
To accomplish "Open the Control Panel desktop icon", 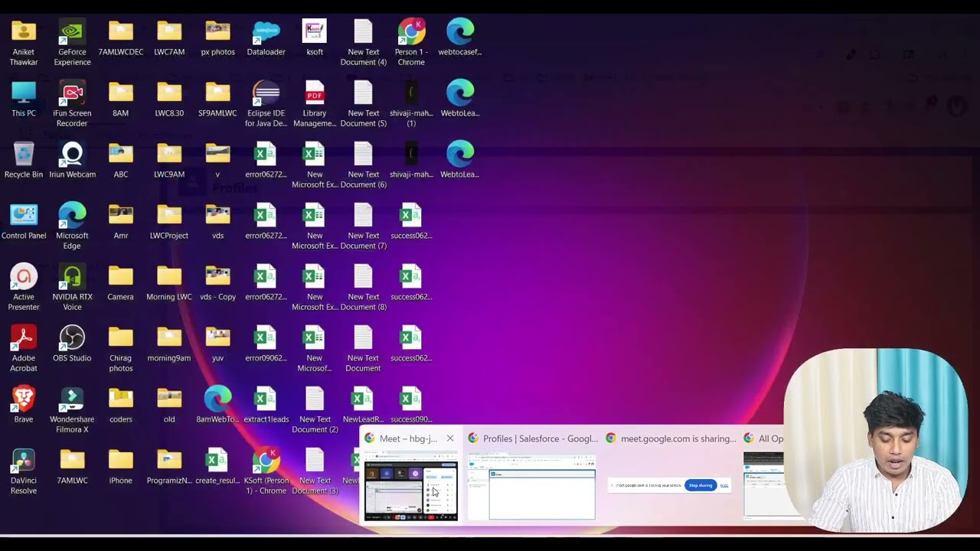I will (24, 222).
